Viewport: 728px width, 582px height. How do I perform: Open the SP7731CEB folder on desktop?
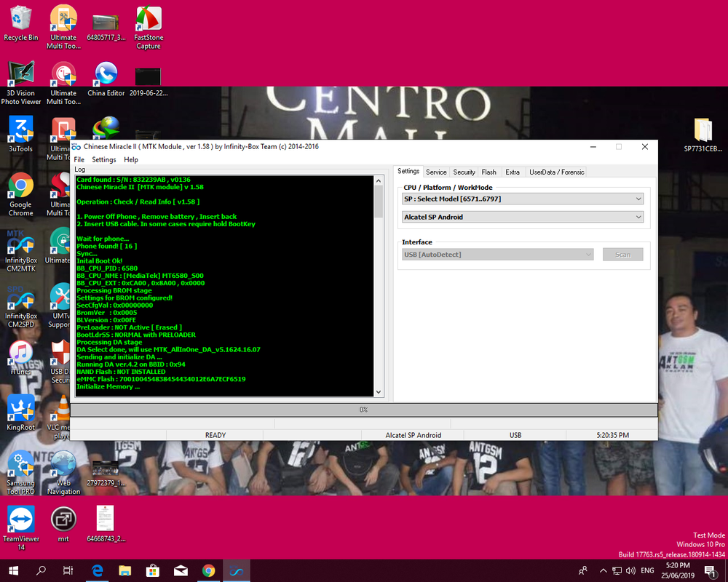coord(703,135)
